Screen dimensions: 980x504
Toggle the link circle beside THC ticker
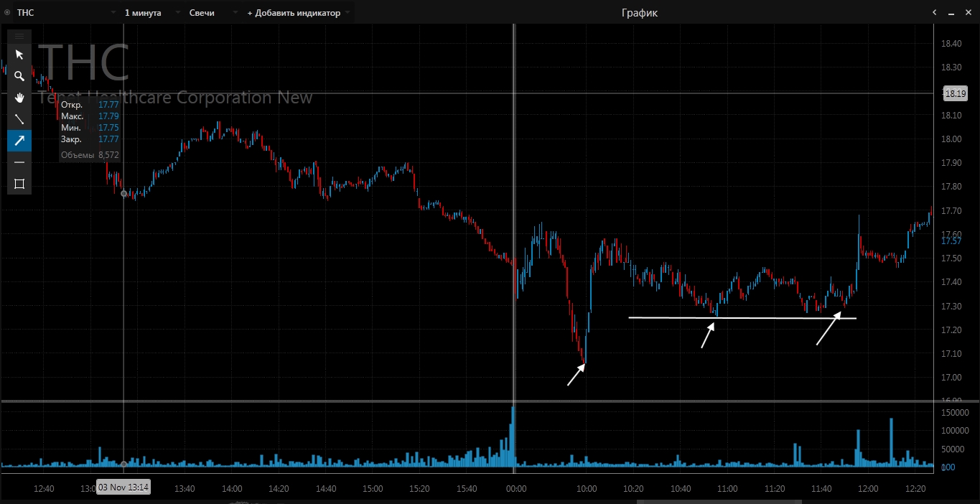(7, 13)
